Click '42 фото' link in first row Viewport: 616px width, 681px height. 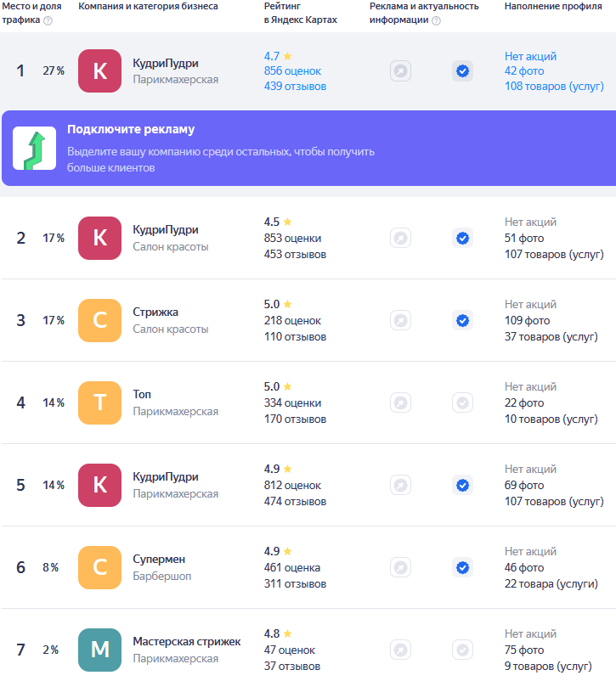click(x=523, y=71)
